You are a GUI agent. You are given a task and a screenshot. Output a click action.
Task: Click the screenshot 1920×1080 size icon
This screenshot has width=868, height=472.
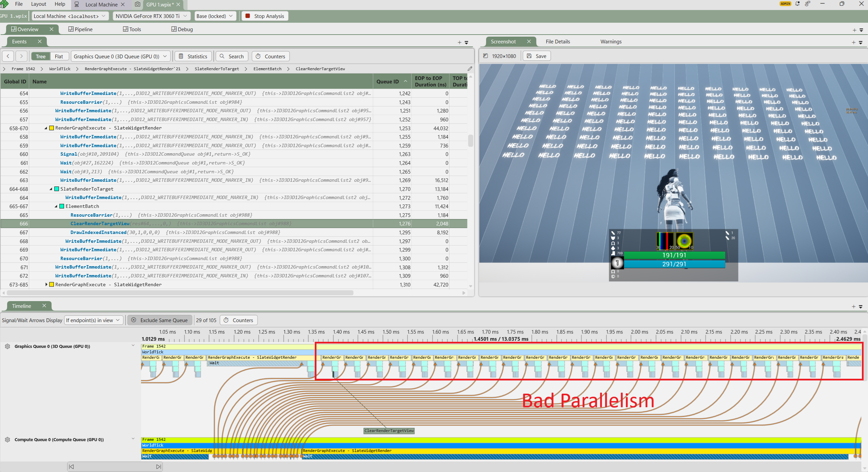pyautogui.click(x=485, y=56)
